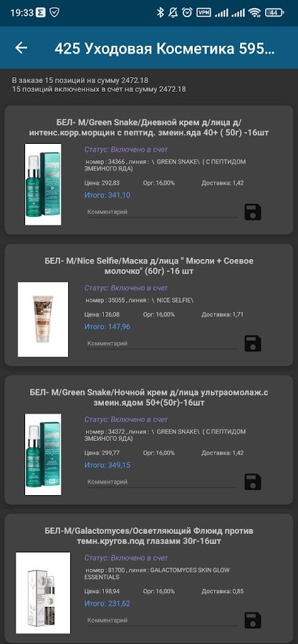Open the Nice Selfie Маска д/лица title

(x=149, y=265)
